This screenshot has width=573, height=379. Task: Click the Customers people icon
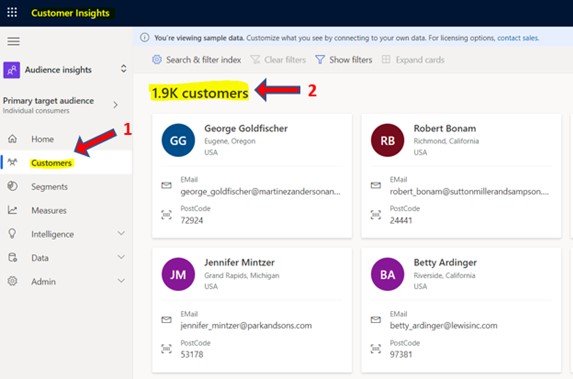(x=12, y=162)
